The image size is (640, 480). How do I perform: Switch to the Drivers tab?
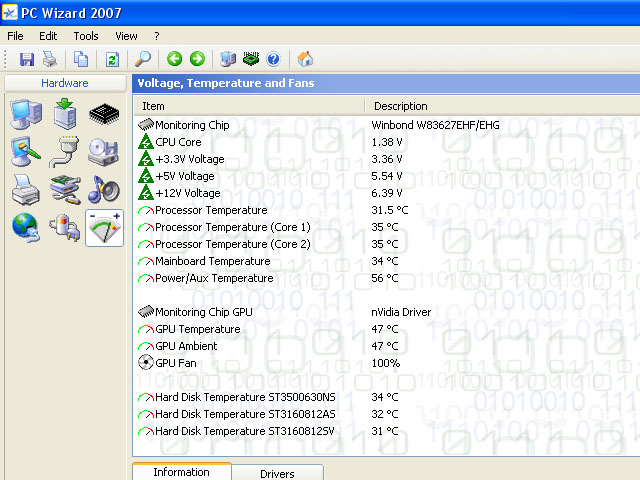pos(277,473)
